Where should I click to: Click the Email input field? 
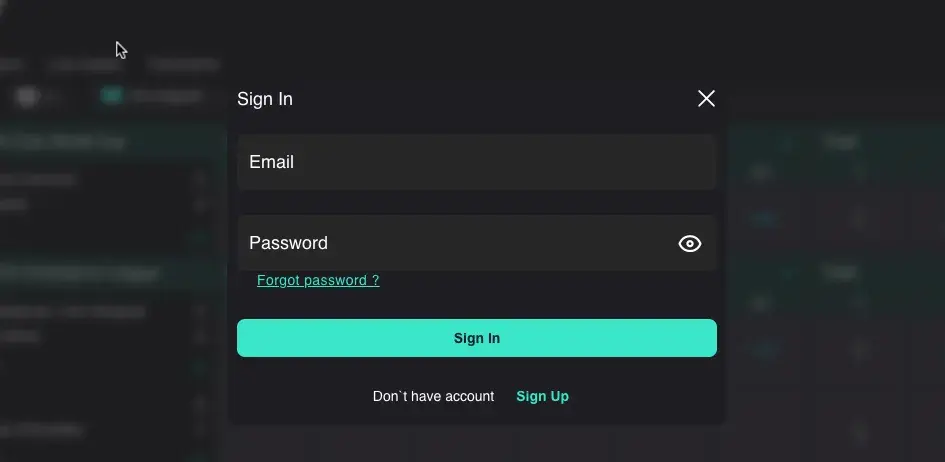[476, 162]
